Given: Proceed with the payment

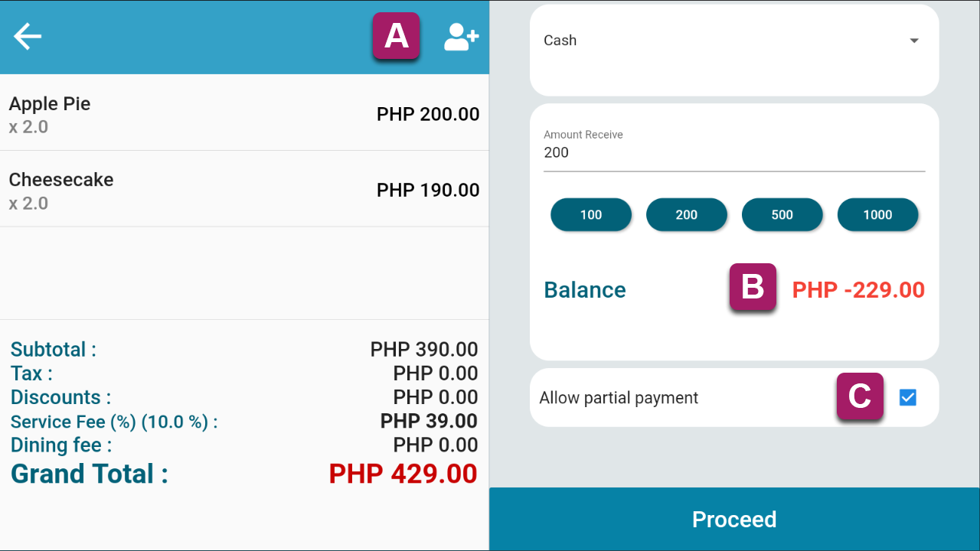Looking at the screenshot, I should (734, 520).
